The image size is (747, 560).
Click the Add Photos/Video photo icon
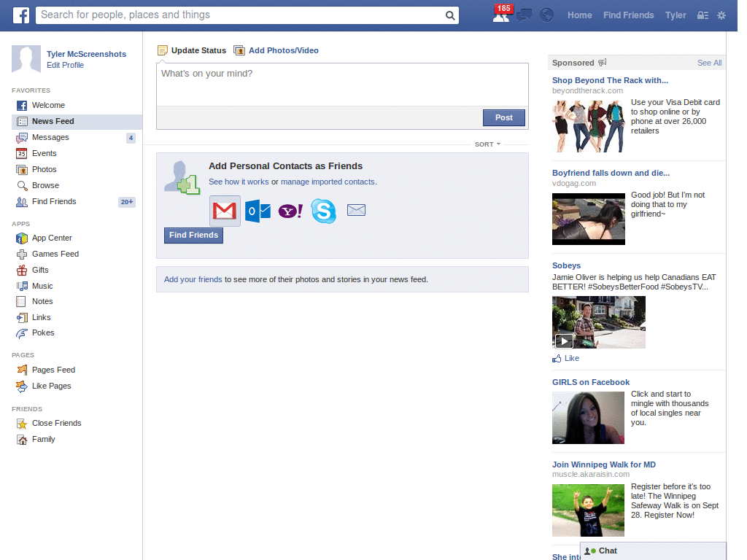click(x=239, y=50)
